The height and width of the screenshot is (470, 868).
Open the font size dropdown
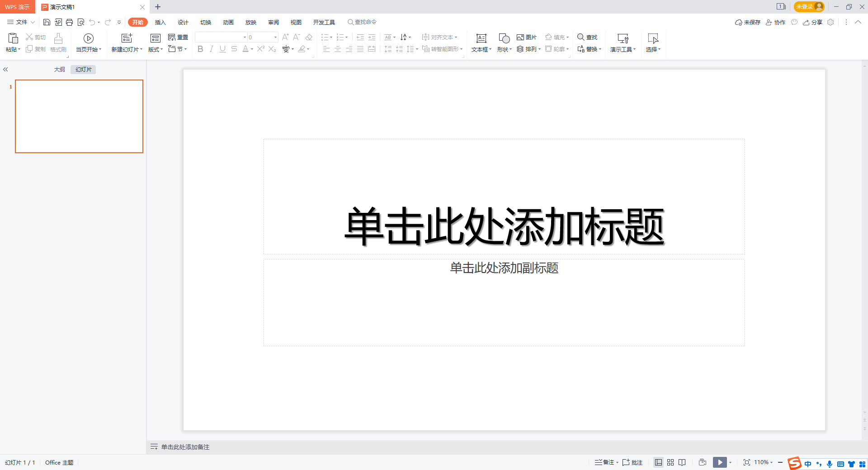[275, 37]
